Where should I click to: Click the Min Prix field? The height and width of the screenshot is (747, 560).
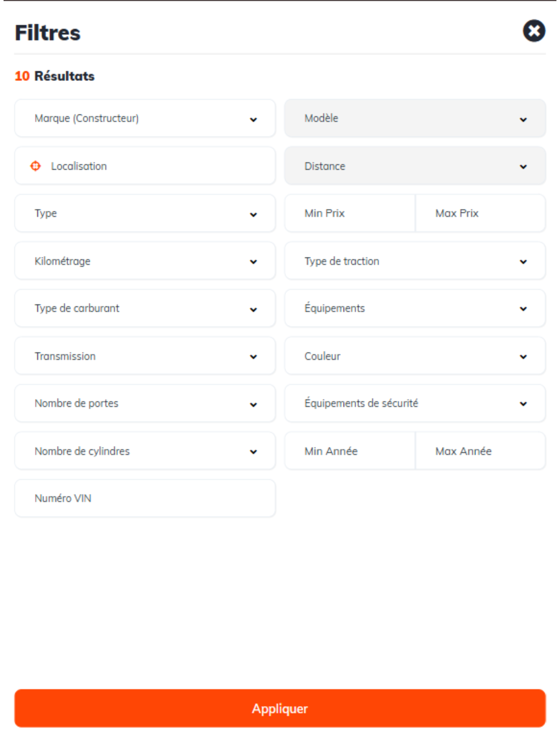pos(349,214)
